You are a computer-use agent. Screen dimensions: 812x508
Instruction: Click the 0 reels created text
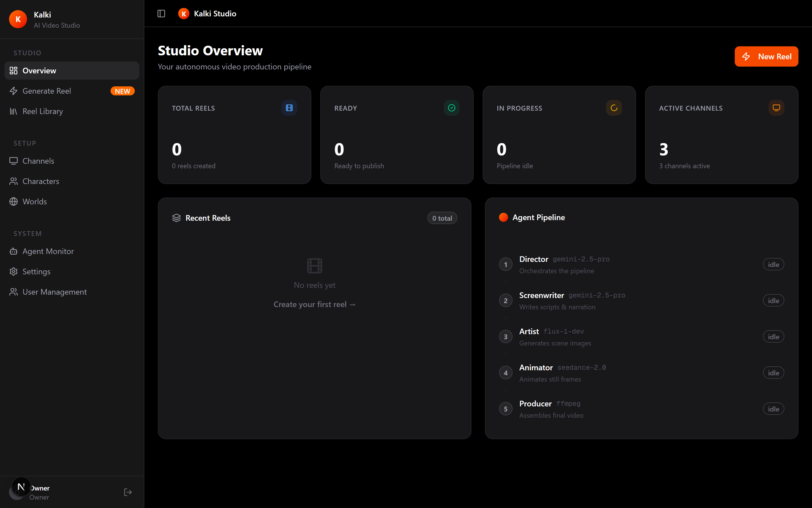click(194, 166)
